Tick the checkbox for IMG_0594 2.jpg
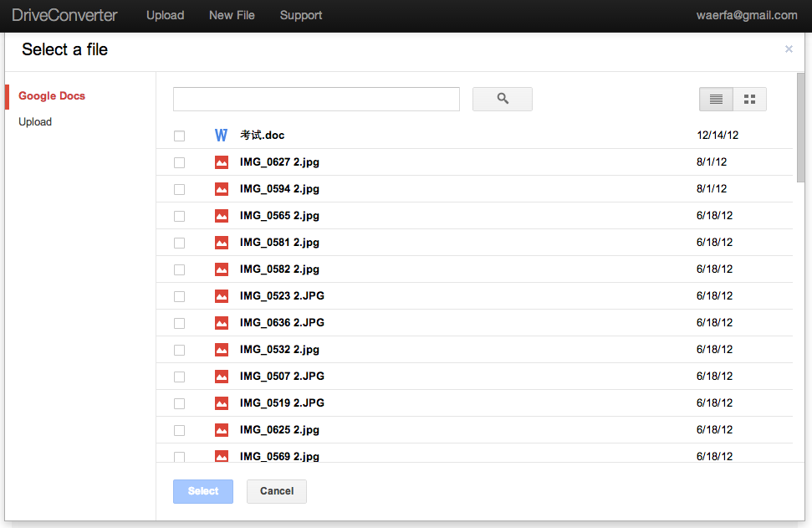Viewport: 812px width, 528px height. click(179, 189)
